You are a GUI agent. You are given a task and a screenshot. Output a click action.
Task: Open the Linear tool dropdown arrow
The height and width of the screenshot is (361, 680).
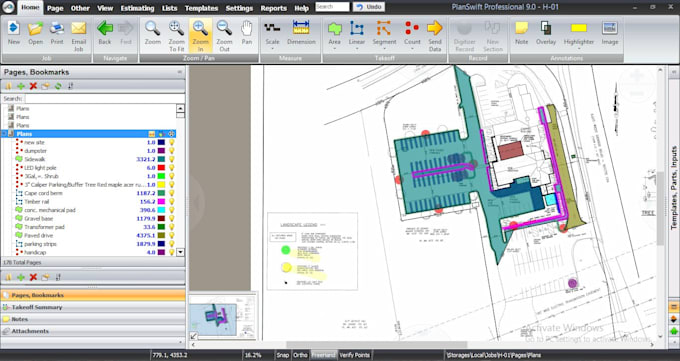[356, 49]
